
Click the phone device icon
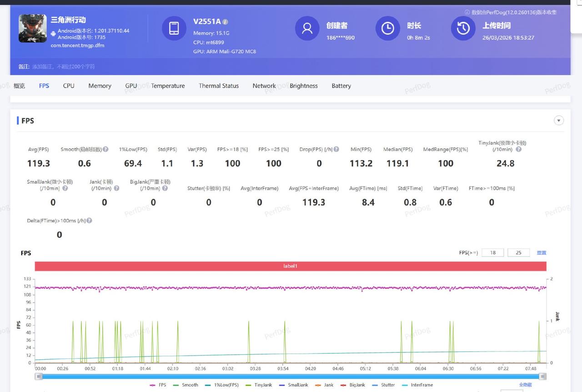point(174,28)
